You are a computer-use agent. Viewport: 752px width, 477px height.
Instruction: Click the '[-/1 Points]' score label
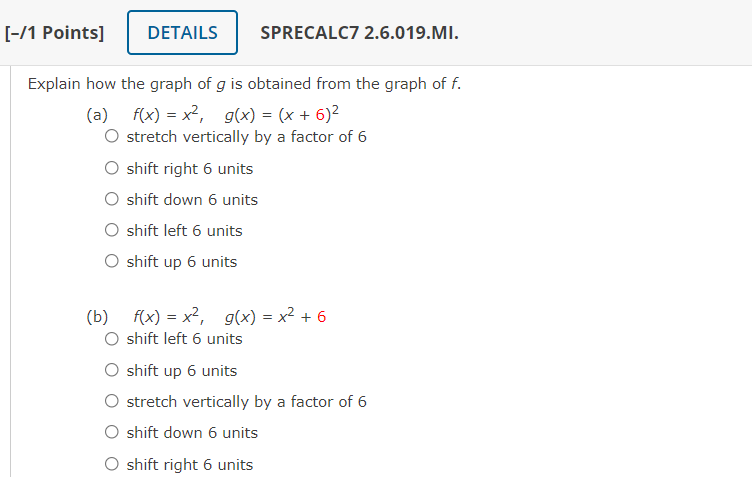(x=54, y=33)
